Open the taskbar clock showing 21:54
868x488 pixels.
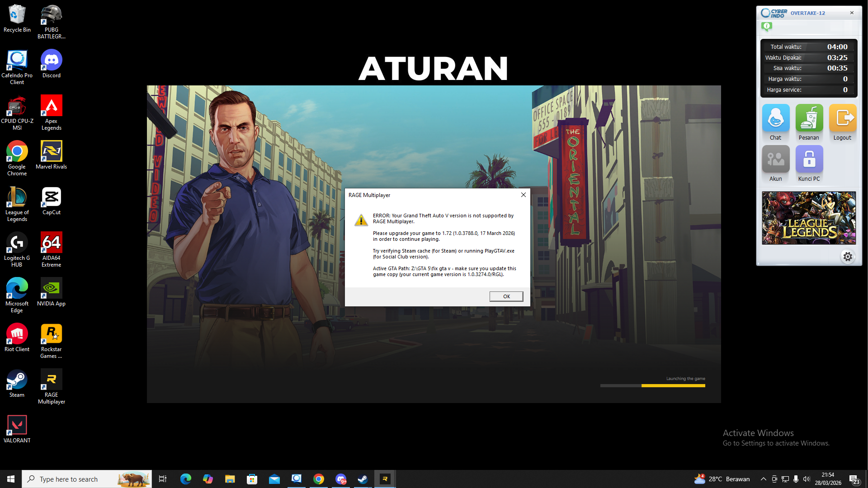[x=828, y=479]
